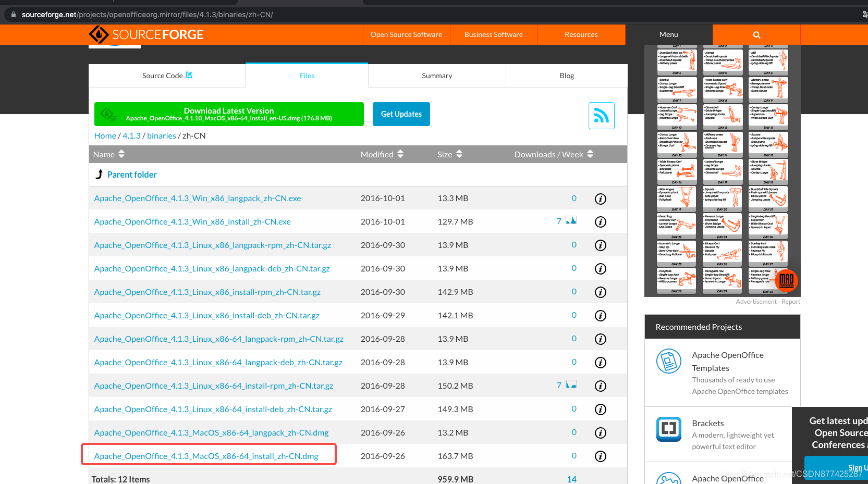Open info icon for Linux_x86_langpack-deb row
Image resolution: width=868 pixels, height=484 pixels.
tap(601, 269)
